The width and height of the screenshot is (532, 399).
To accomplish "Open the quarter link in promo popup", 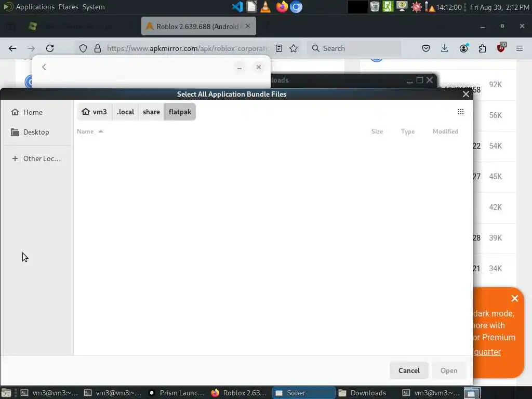I will tap(487, 352).
